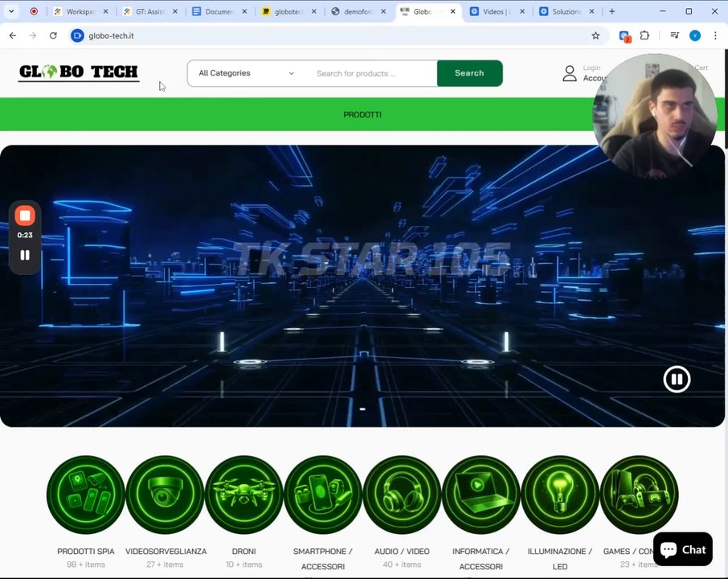Click the DRONI category label
The image size is (728, 579).
(243, 551)
